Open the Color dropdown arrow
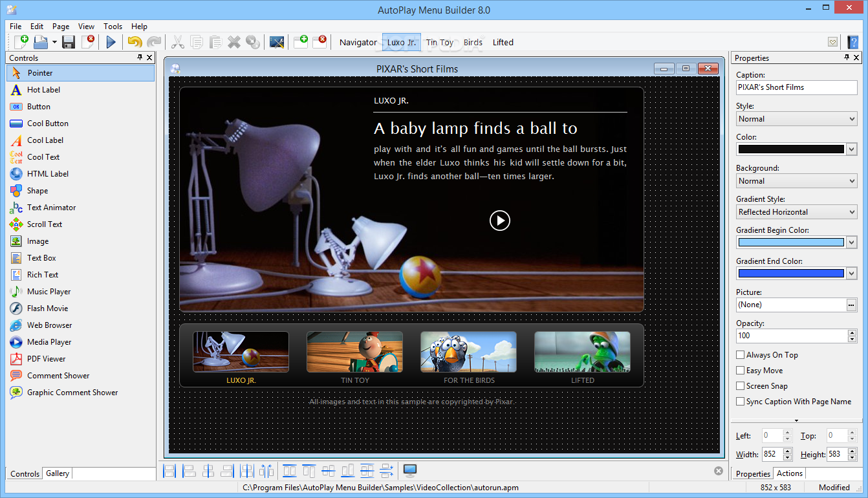The width and height of the screenshot is (868, 498). click(x=851, y=149)
